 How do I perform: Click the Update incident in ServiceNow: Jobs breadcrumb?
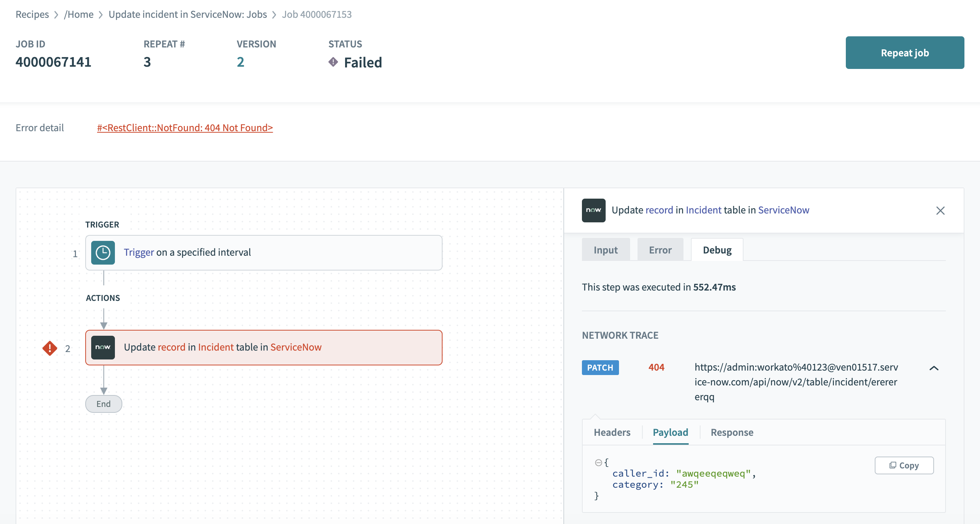[x=188, y=14]
